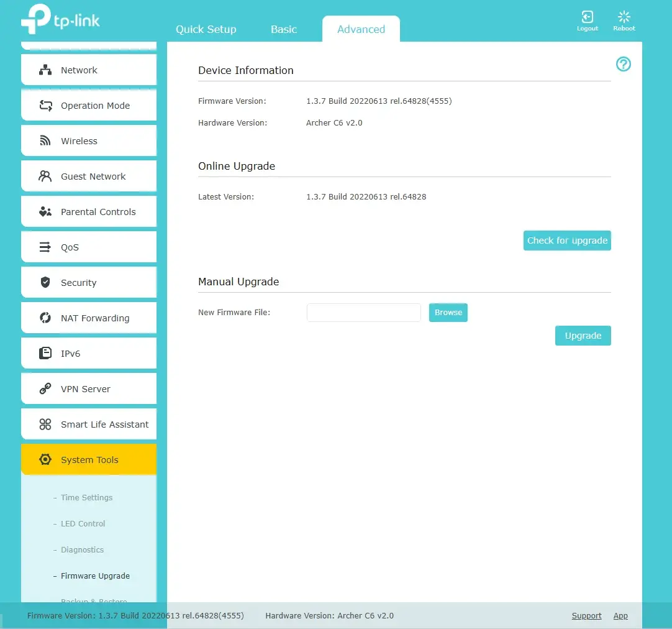The image size is (672, 629).
Task: Click the Device Information heading
Action: 245,70
